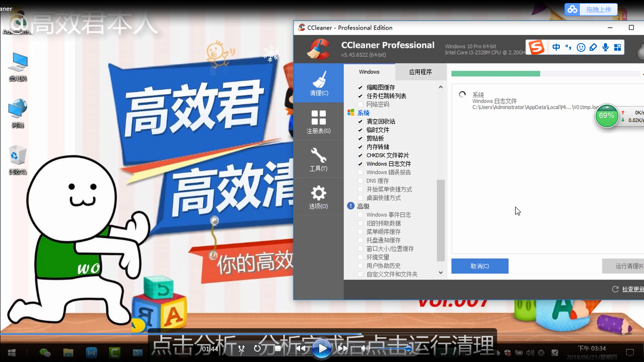Uncheck 任务栏跳转列表 option
This screenshot has height=362, width=644.
[360, 96]
